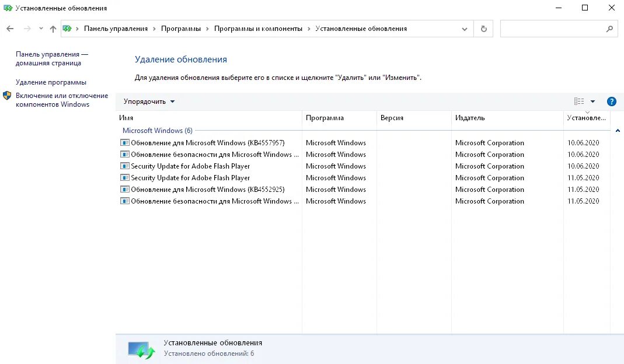Click icon of KB4552925 update
The width and height of the screenshot is (624, 364).
point(124,190)
